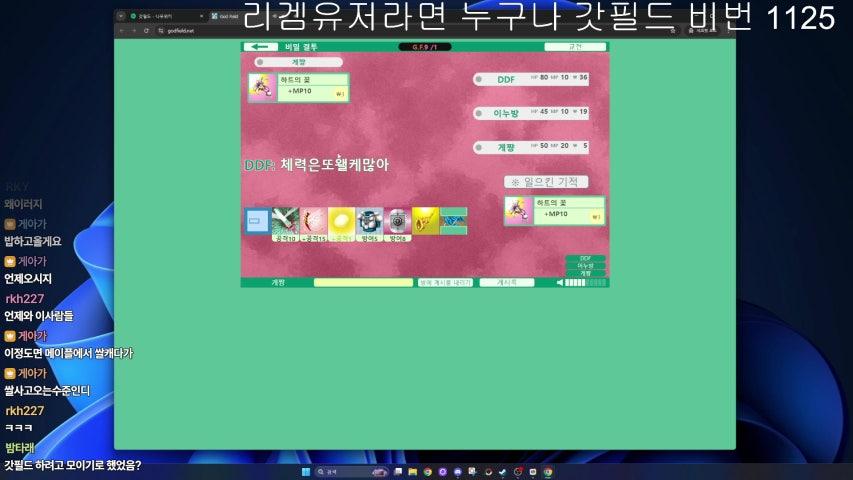This screenshot has height=480, width=853.
Task: Switch to first browser tab
Action: pyautogui.click(x=166, y=16)
